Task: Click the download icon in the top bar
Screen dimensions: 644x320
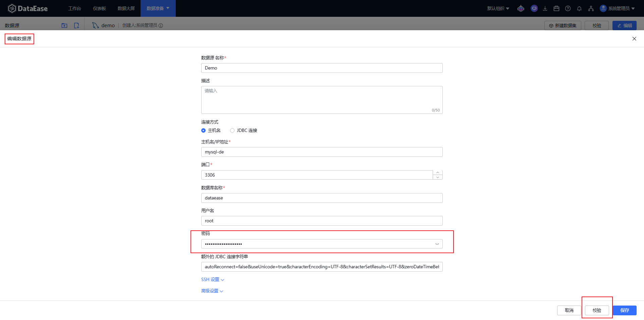Action: tap(545, 8)
